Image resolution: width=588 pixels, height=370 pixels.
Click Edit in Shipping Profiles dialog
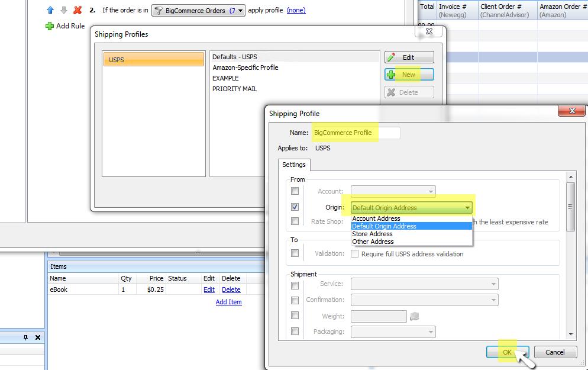coord(409,57)
